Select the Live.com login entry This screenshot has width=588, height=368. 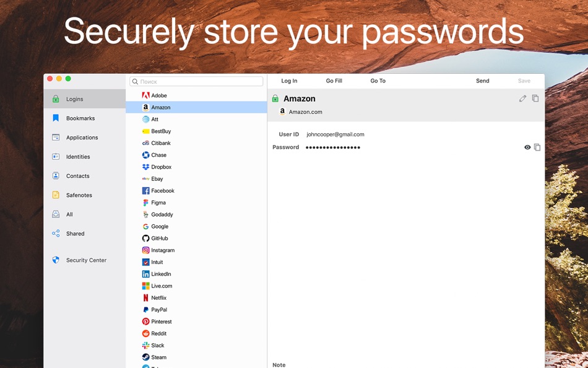pos(196,286)
